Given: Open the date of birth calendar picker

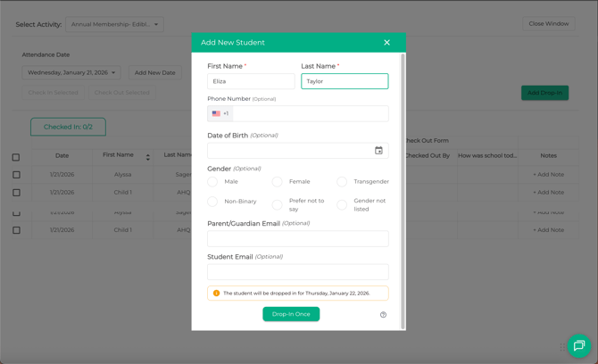Looking at the screenshot, I should 378,151.
